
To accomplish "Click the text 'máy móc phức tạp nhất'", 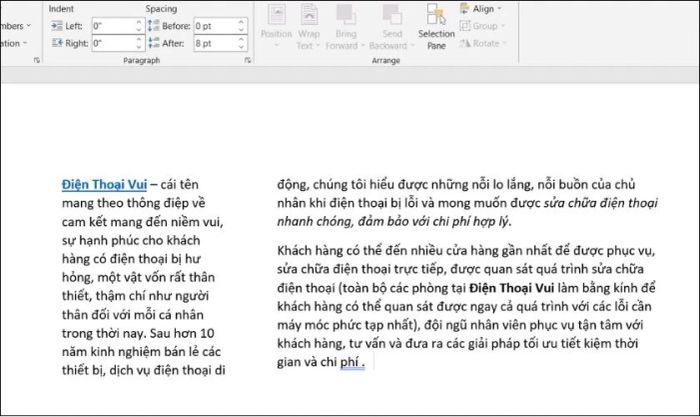I will (x=346, y=325).
